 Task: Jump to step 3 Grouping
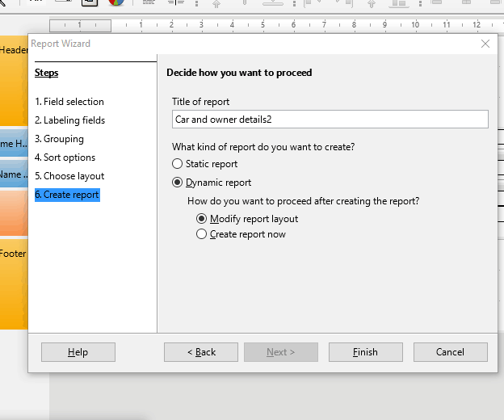tap(59, 139)
